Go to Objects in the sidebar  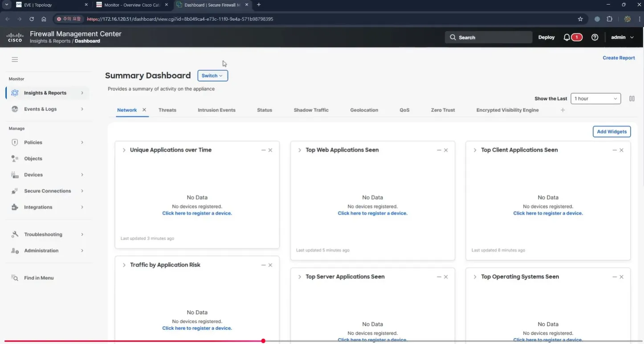pyautogui.click(x=47, y=159)
